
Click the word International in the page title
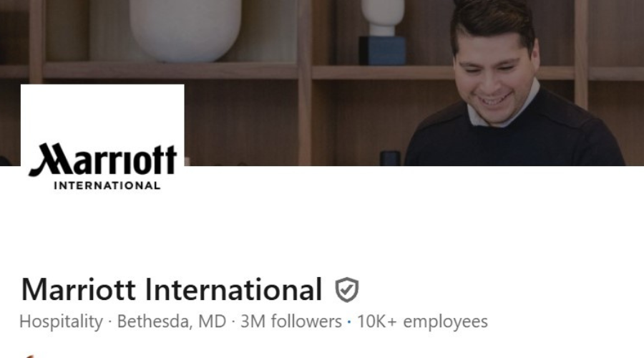point(233,290)
